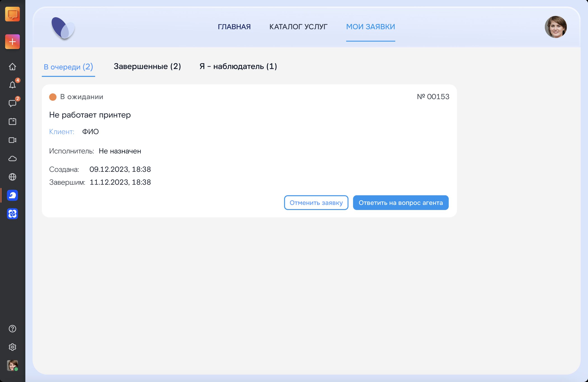Image resolution: width=588 pixels, height=382 pixels.
Task: Click the Создана: label
Action: click(64, 169)
